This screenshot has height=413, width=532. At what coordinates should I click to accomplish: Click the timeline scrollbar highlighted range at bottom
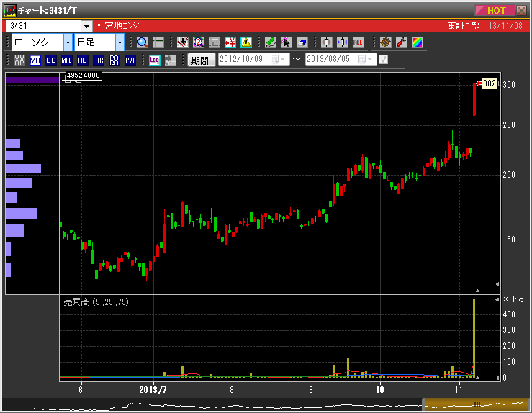475,404
